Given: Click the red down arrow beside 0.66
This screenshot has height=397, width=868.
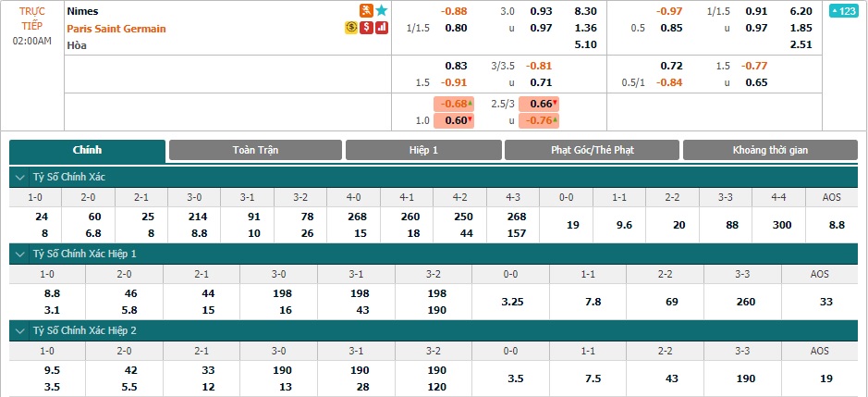Looking at the screenshot, I should (x=556, y=103).
